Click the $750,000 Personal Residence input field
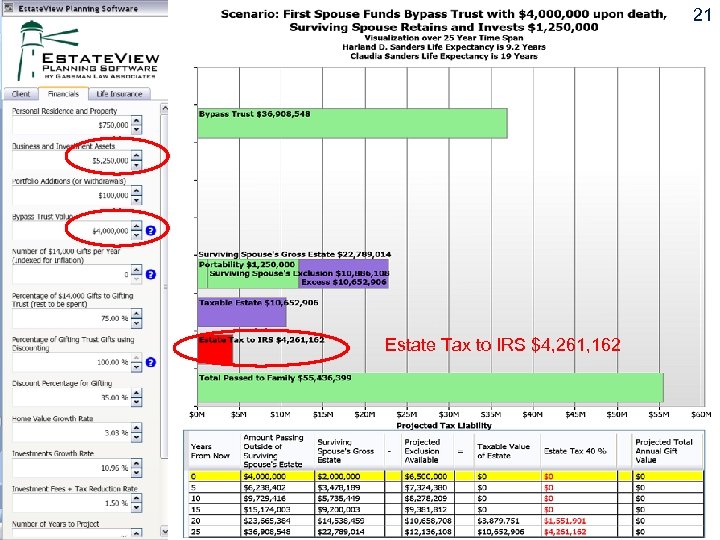The image size is (720, 540). coord(72,125)
